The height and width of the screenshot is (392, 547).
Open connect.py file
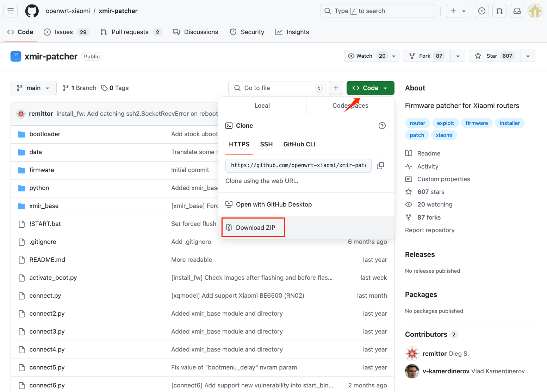tap(45, 296)
